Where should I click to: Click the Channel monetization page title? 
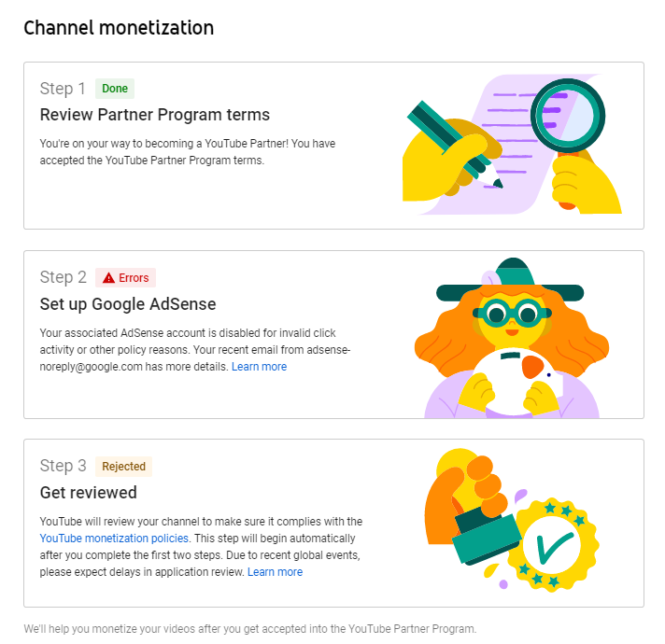pyautogui.click(x=119, y=28)
